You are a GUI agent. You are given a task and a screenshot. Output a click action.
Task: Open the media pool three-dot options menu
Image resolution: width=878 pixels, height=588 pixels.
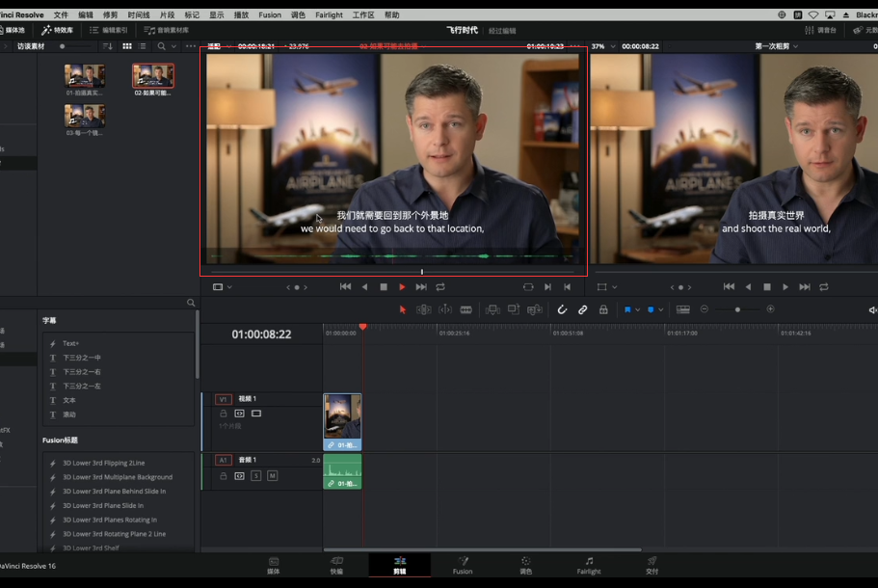point(191,46)
